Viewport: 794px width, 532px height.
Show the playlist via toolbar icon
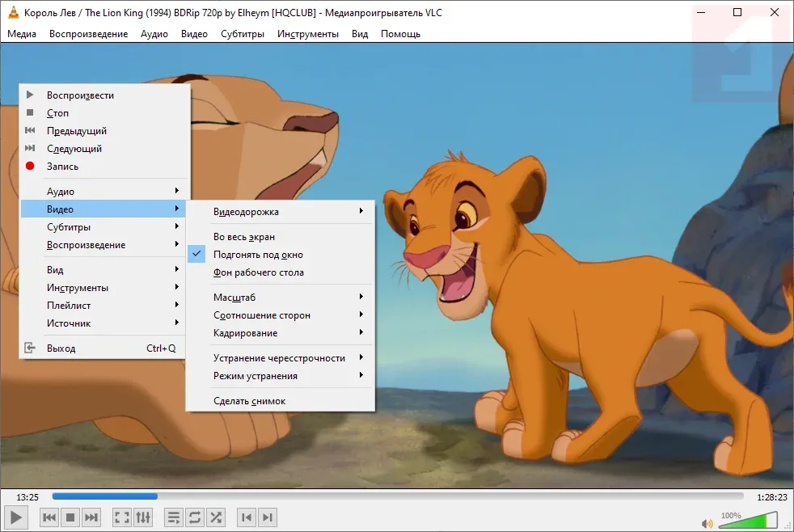pos(174,517)
